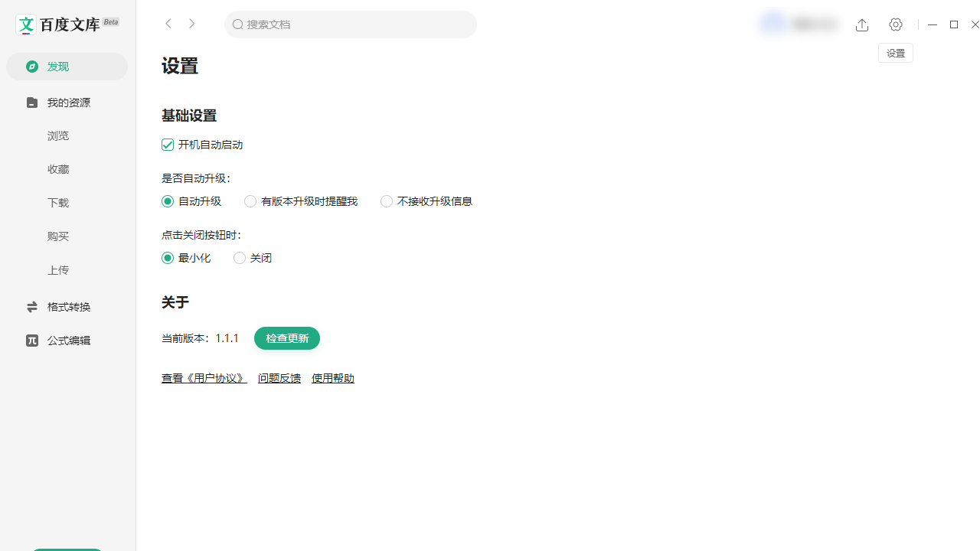Open the 公式编辑 tool
The height and width of the screenshot is (551, 980).
(x=68, y=340)
